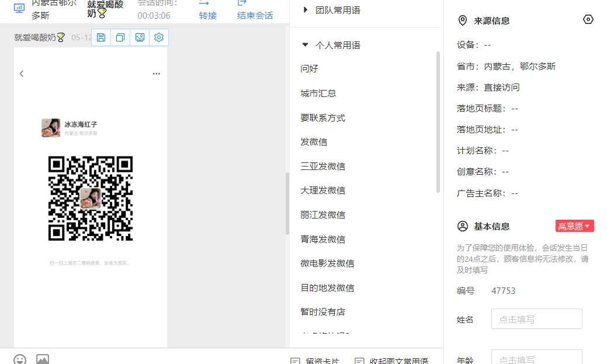Click the send image icon
The height and width of the screenshot is (364, 607).
(x=43, y=359)
